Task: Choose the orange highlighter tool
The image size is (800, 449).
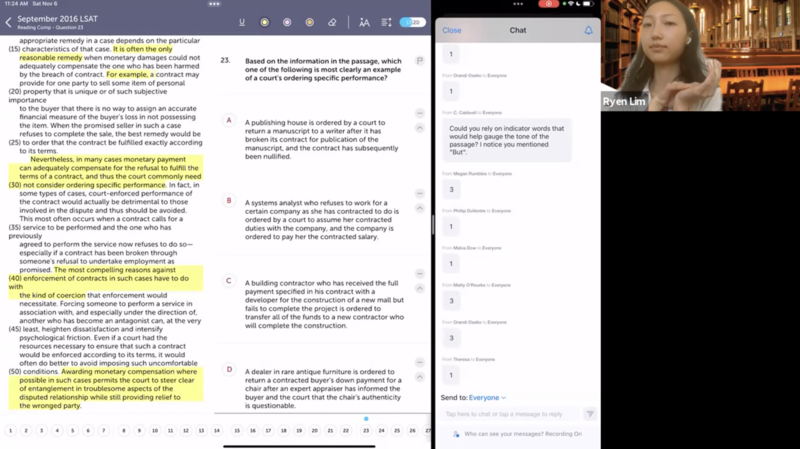Action: coord(310,22)
